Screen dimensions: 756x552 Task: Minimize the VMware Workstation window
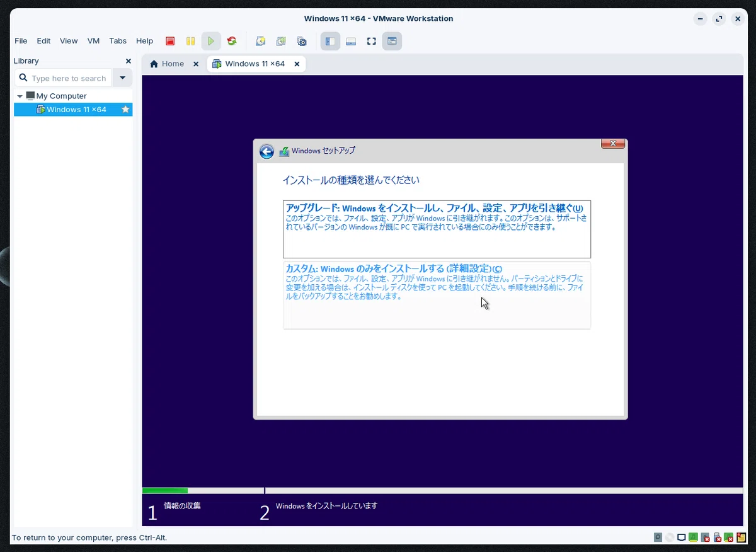coord(700,19)
